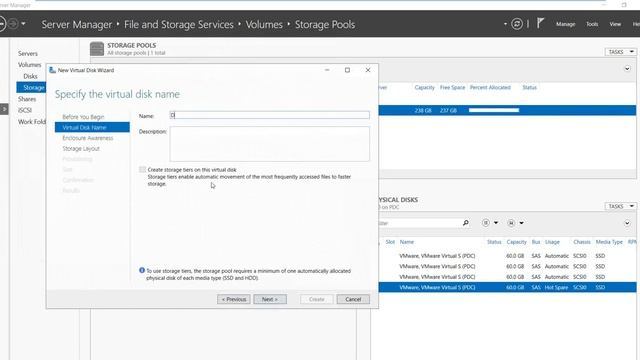Collapse the Physical Disks filter chevron
Viewport: 640px width, 360px height.
(627, 223)
